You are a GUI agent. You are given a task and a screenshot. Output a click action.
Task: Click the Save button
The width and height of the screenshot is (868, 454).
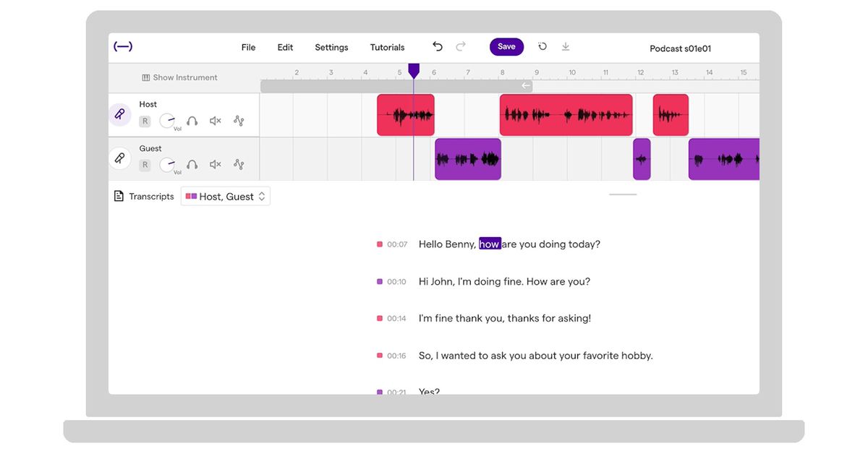point(506,47)
